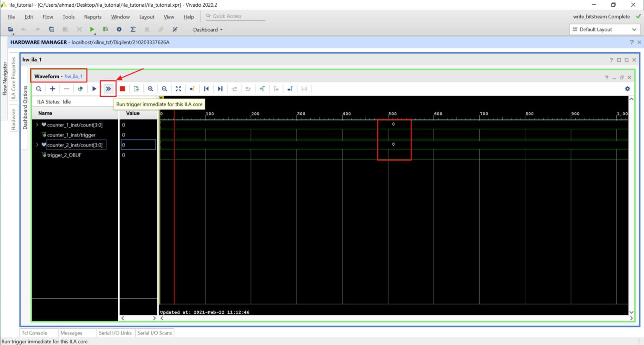The height and width of the screenshot is (345, 644).
Task: Expand counter_1_inst/count[3:0] bus
Action: 37,125
